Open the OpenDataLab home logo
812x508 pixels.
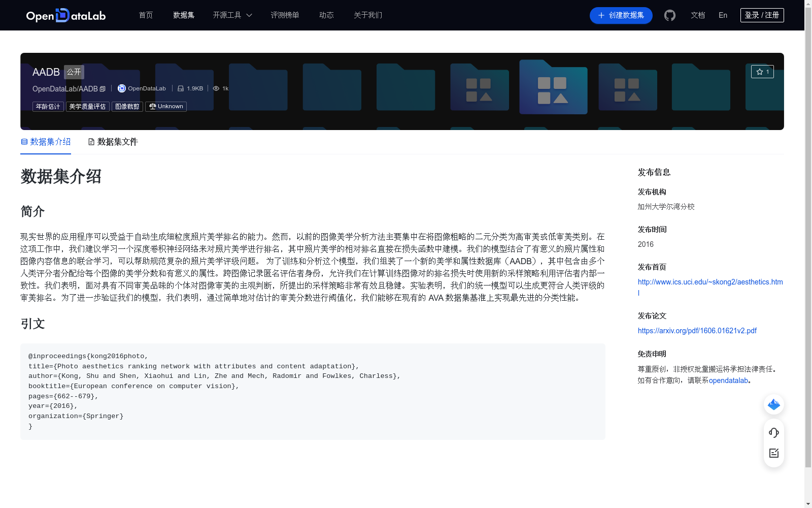(66, 15)
